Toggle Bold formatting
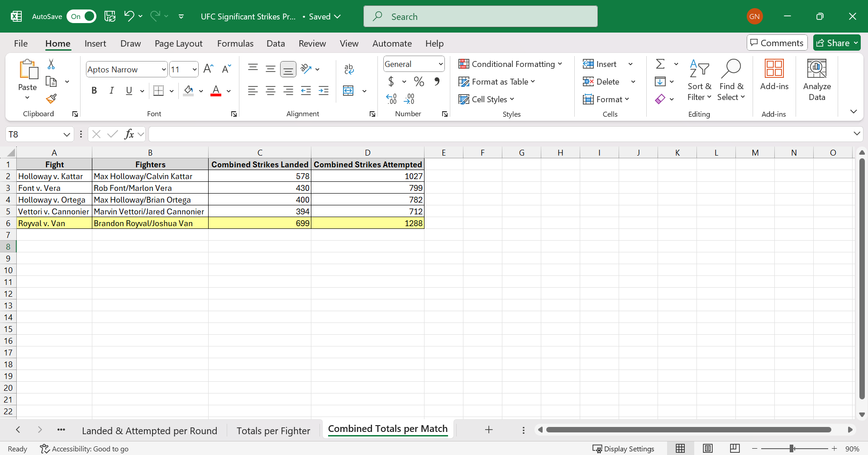This screenshot has width=868, height=455. tap(94, 90)
